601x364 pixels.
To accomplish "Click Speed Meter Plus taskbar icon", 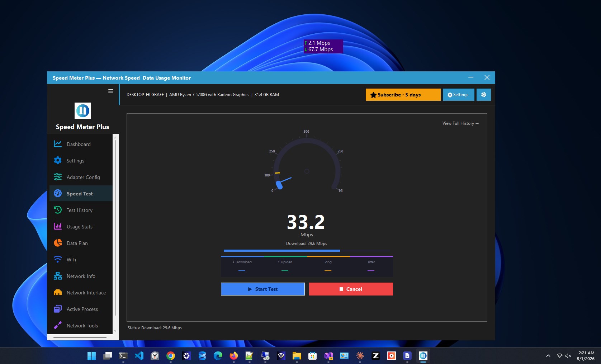I will pos(423,356).
